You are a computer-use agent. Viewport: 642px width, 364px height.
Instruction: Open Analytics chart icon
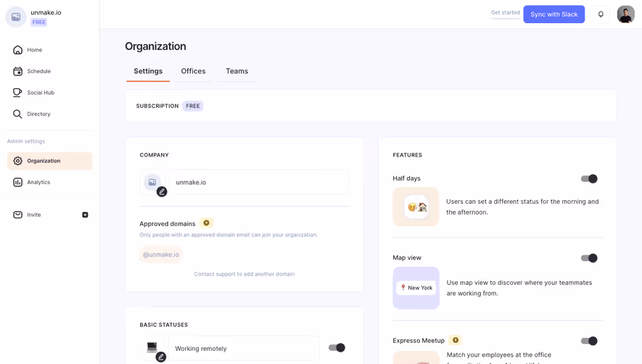(17, 182)
